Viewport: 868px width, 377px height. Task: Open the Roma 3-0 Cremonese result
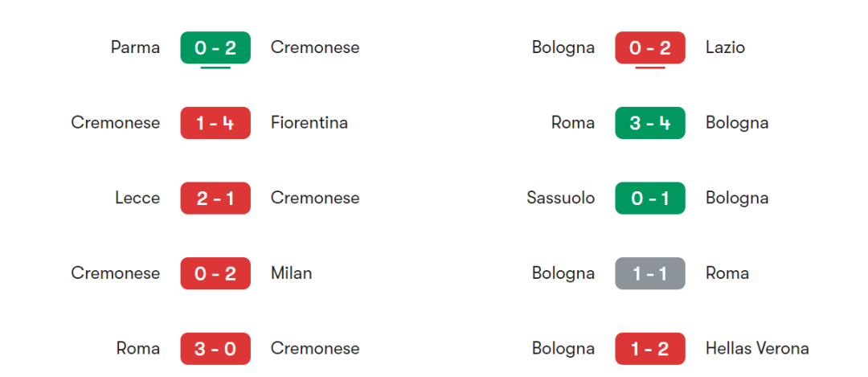[215, 349]
